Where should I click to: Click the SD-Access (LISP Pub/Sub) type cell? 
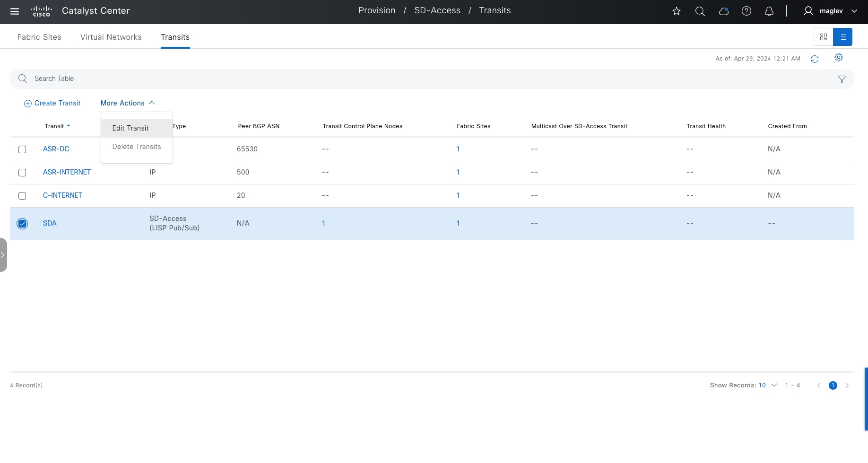point(174,223)
